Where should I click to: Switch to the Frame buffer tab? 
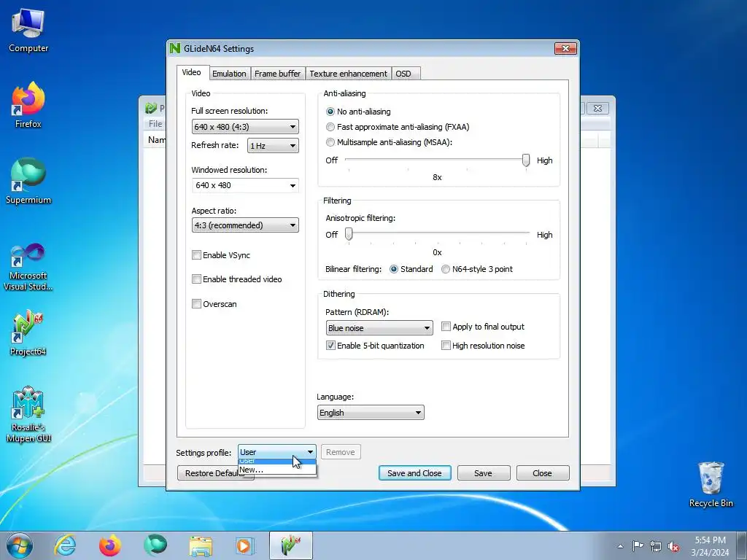click(277, 74)
